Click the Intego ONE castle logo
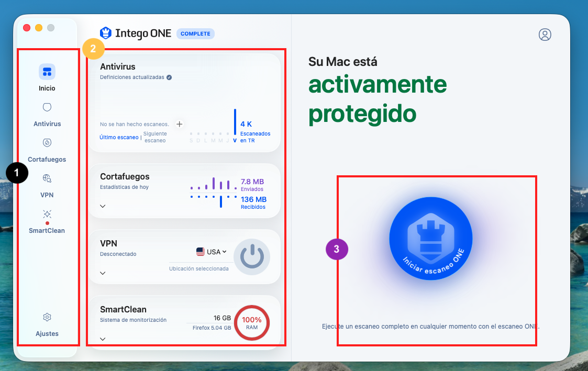The image size is (588, 371). [106, 33]
